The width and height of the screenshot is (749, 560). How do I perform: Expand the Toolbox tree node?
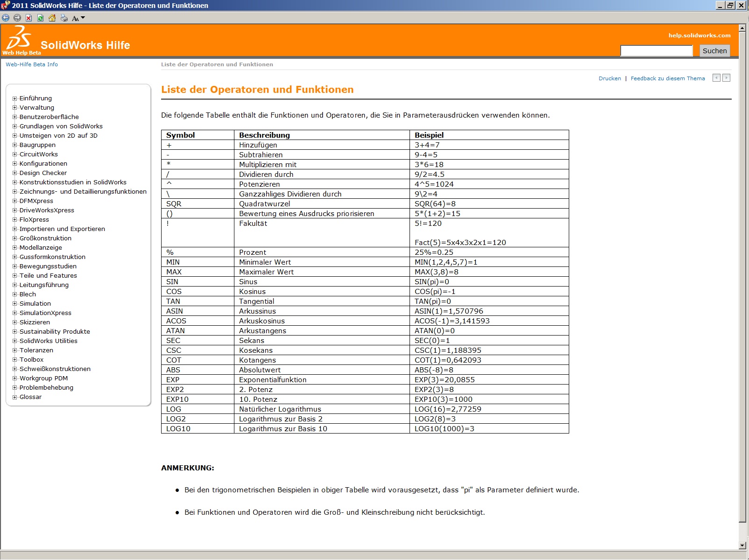click(x=15, y=360)
